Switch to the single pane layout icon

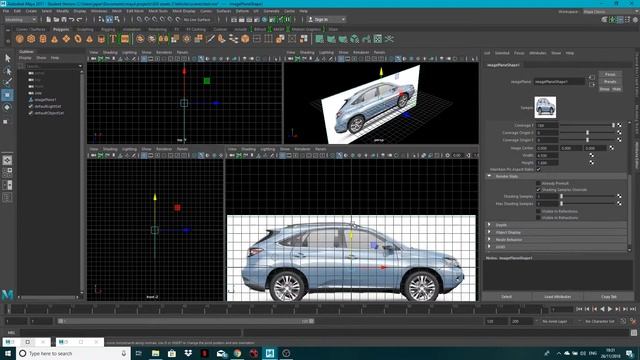(7, 160)
